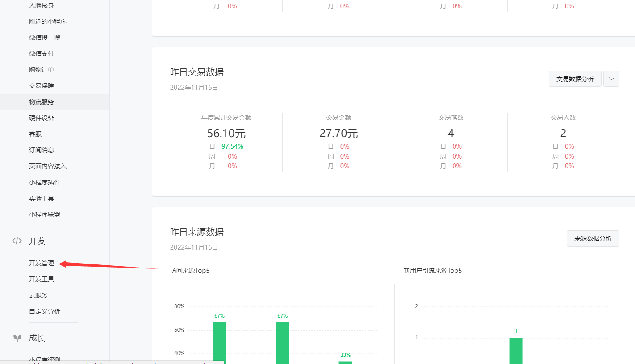Image resolution: width=635 pixels, height=364 pixels.
Task: Click the leaf icon beside 成长
Action: (x=17, y=338)
